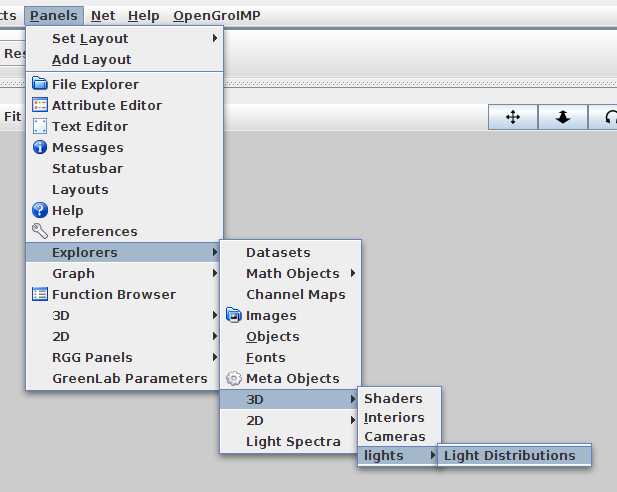Expand the Math Objects submenu
Viewport: 617px width, 492px height.
pyautogui.click(x=292, y=273)
